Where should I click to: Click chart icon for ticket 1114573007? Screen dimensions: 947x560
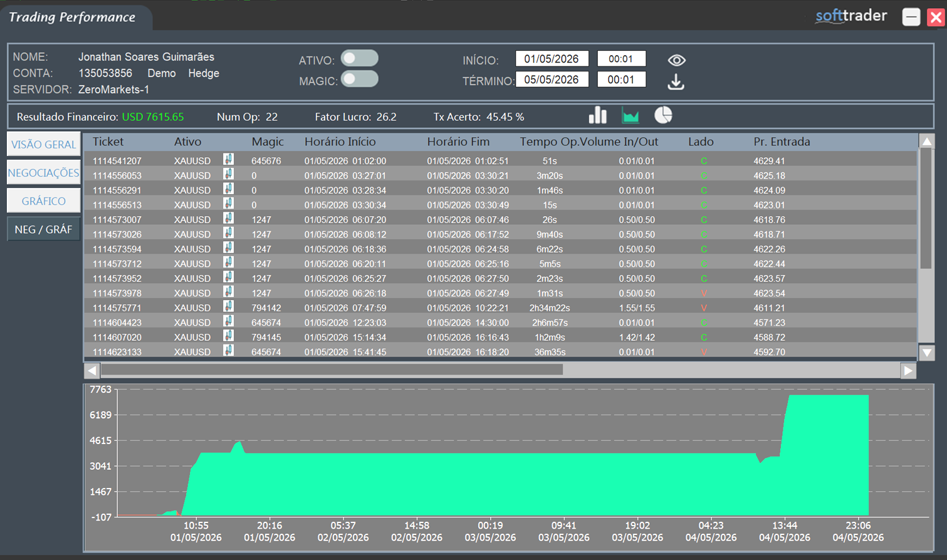click(229, 219)
